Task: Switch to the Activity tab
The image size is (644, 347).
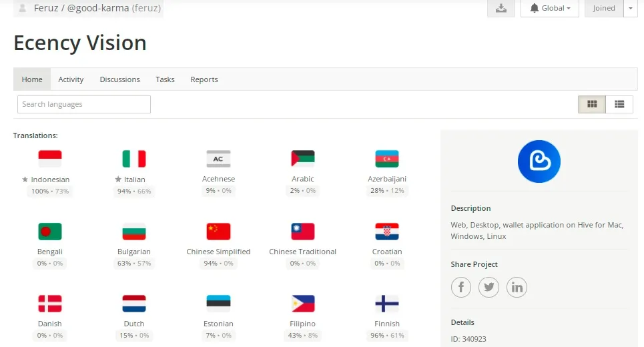Action: pos(71,79)
